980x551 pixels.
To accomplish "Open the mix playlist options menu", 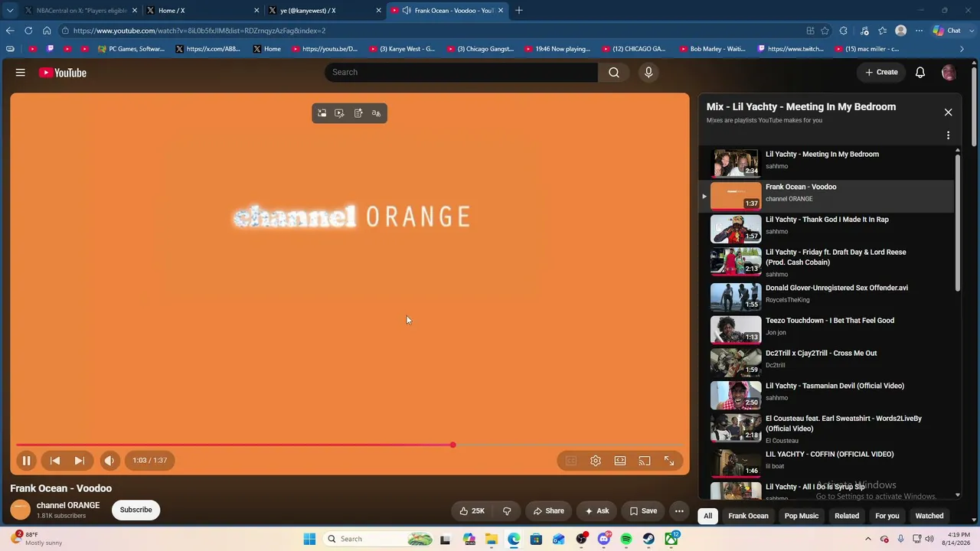I will [948, 135].
